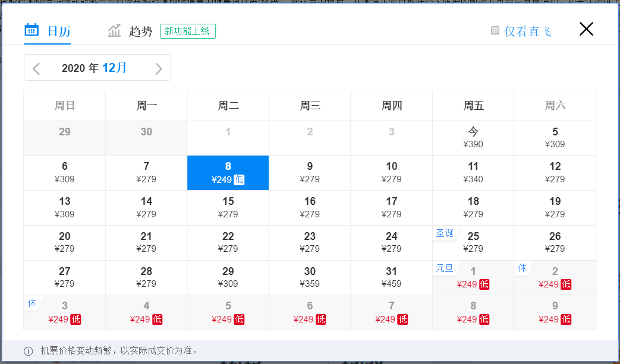Switch to the 趋势 trend tab
The width and height of the screenshot is (620, 364).
130,31
